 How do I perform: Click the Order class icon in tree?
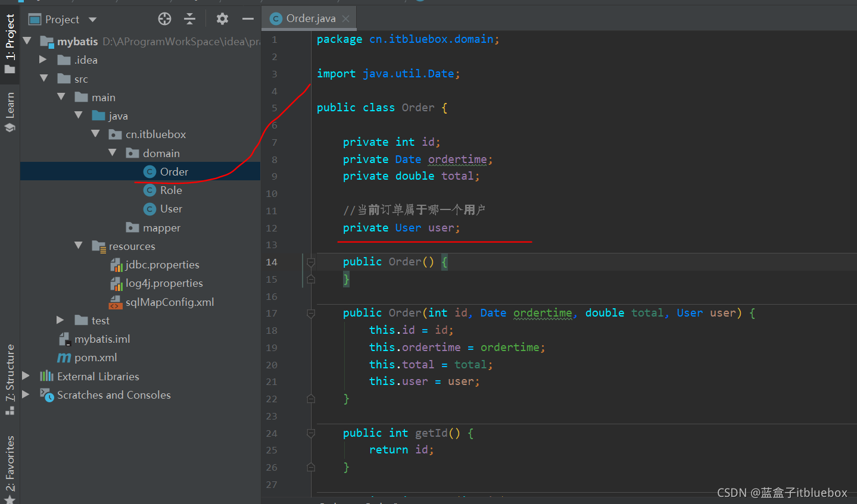pyautogui.click(x=150, y=172)
